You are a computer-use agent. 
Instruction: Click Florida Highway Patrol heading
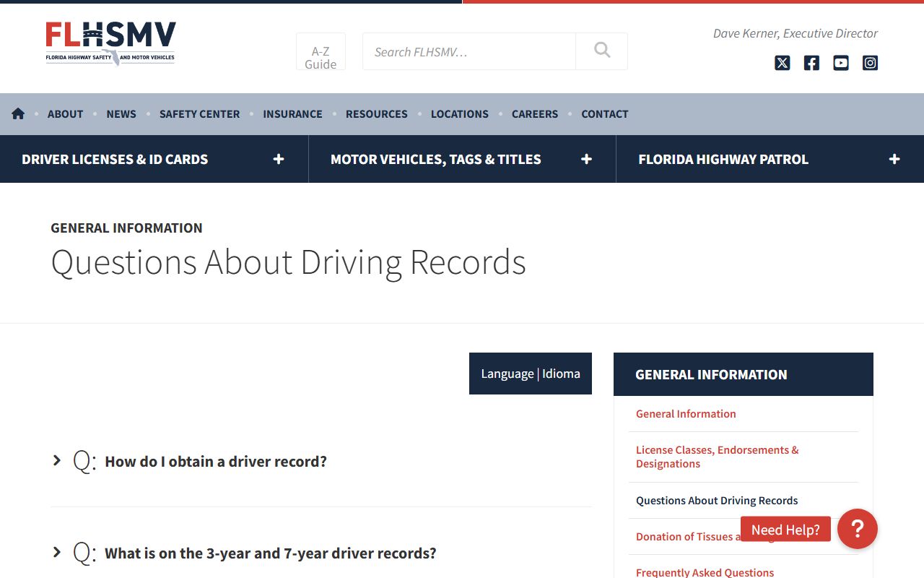(x=723, y=159)
